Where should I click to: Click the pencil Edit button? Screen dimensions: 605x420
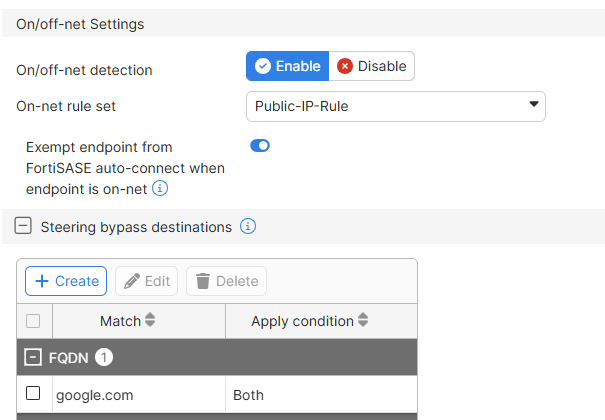[146, 281]
